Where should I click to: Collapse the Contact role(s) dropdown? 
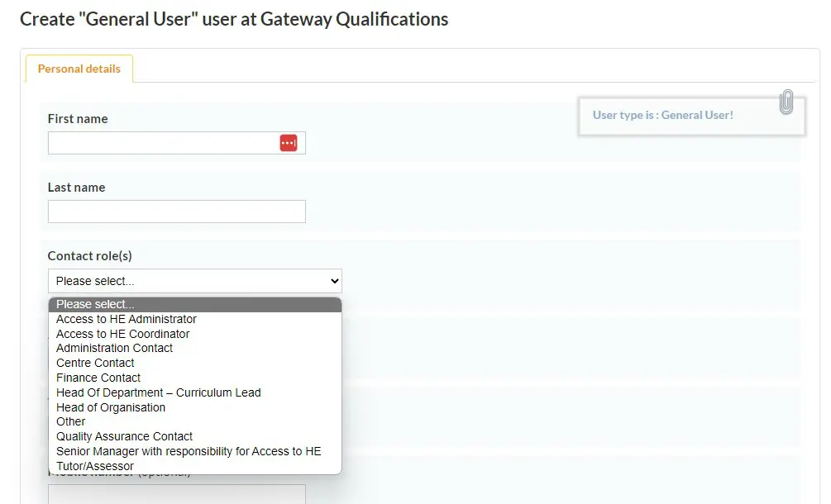[194, 281]
